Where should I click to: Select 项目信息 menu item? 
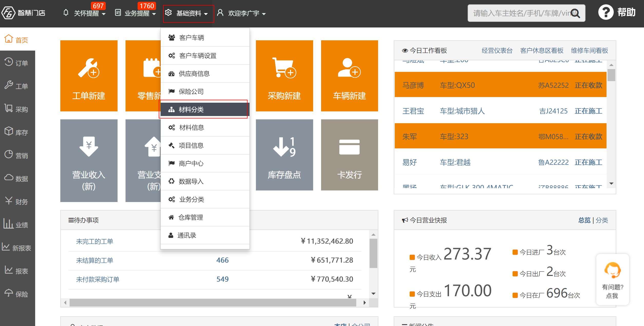pos(205,145)
